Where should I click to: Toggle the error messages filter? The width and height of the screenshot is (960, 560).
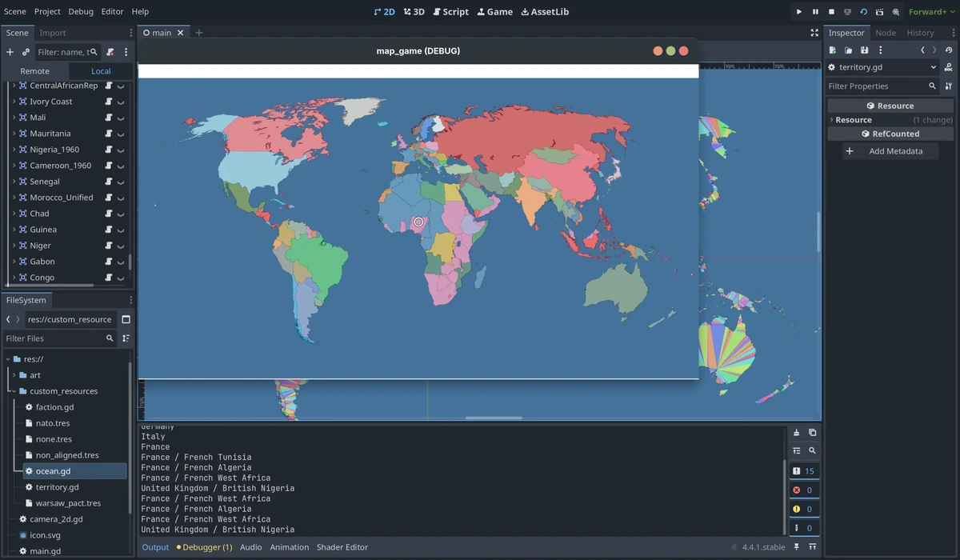(803, 490)
